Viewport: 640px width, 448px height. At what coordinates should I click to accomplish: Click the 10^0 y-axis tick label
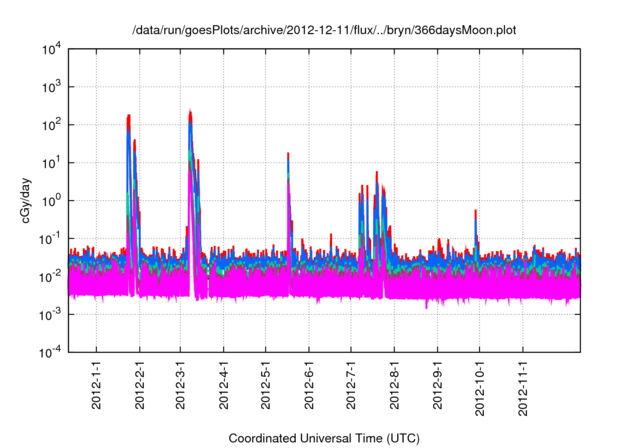pyautogui.click(x=50, y=200)
